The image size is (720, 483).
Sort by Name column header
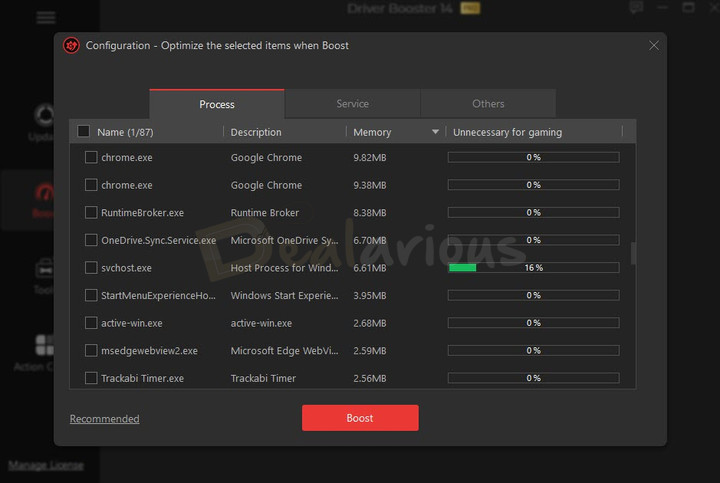click(x=125, y=132)
